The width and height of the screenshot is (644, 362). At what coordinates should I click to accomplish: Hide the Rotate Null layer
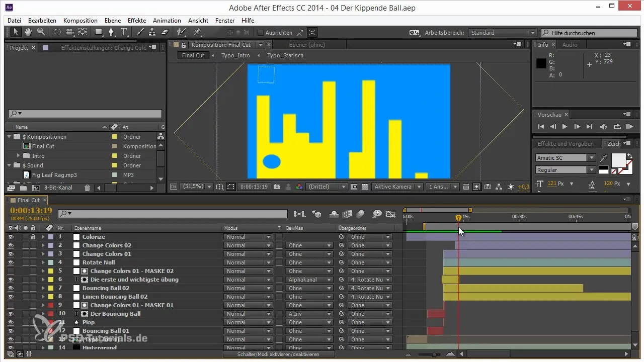[10, 262]
